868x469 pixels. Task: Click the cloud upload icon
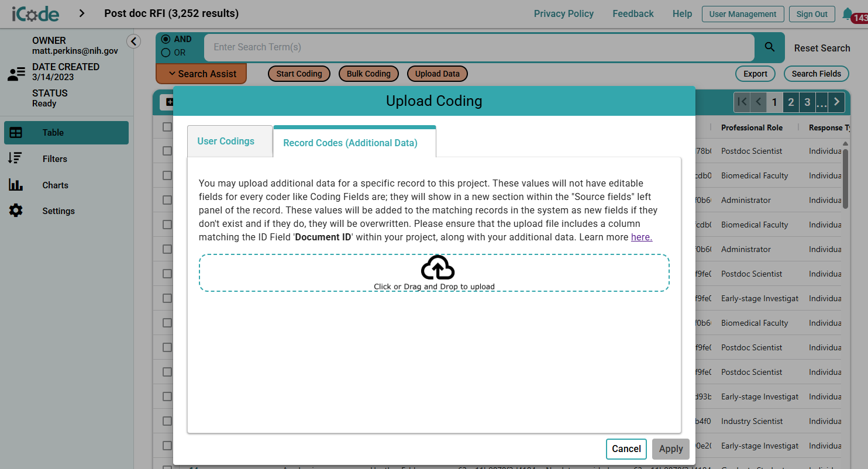[438, 267]
